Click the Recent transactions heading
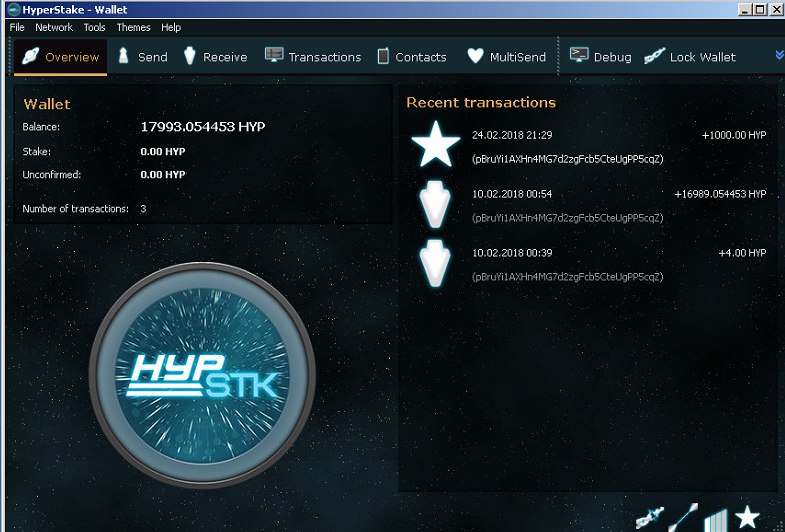785x532 pixels. click(x=481, y=103)
